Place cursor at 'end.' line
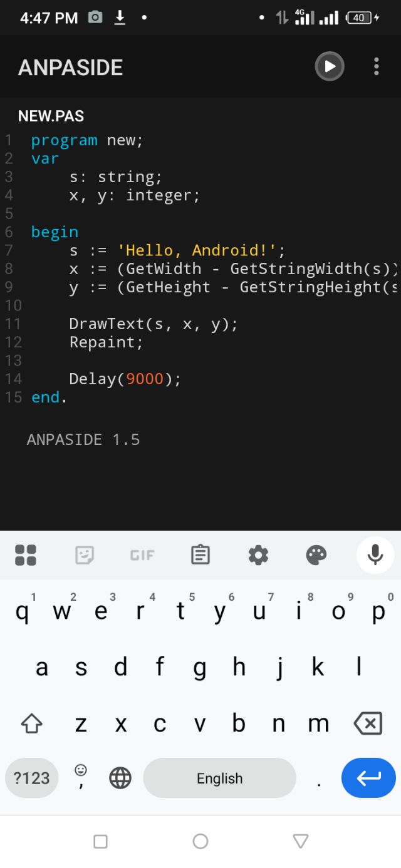 [49, 397]
